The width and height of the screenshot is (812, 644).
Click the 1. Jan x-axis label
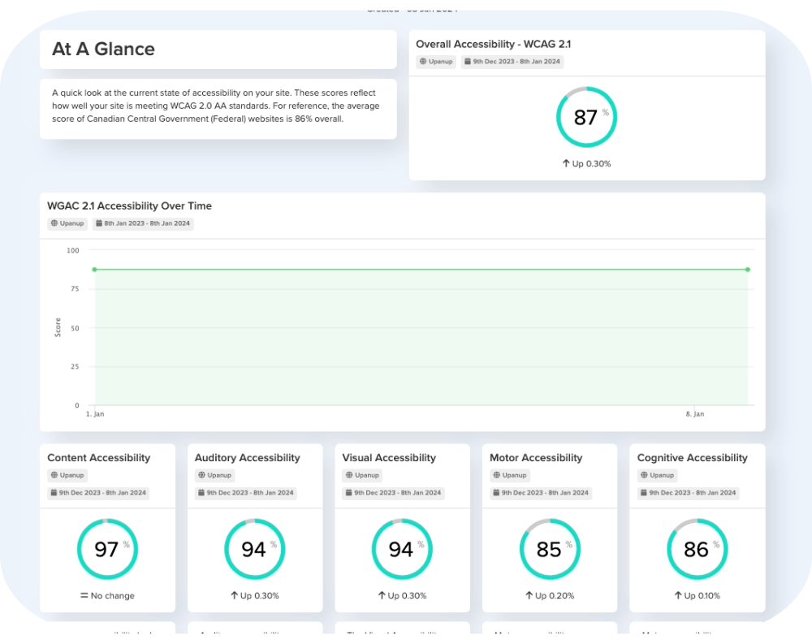pos(95,414)
